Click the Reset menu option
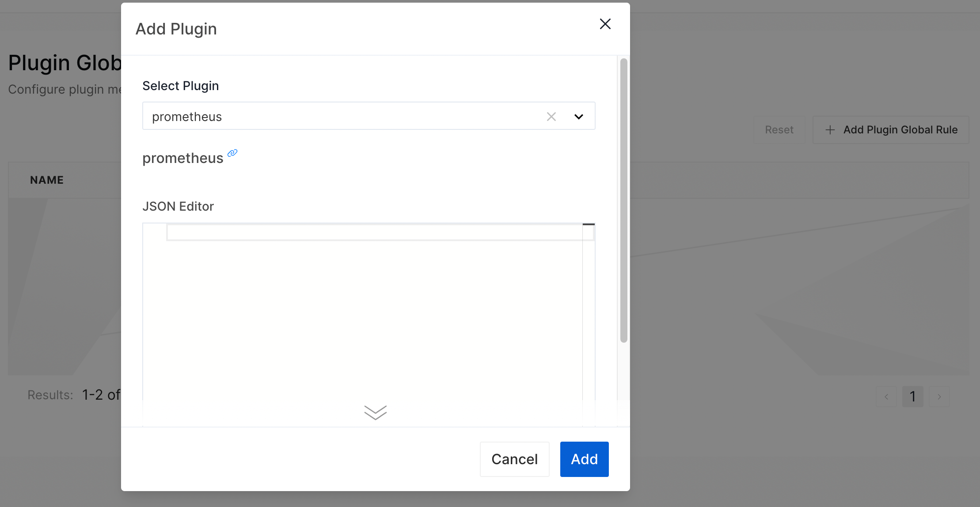Viewport: 980px width, 507px height. click(x=779, y=129)
